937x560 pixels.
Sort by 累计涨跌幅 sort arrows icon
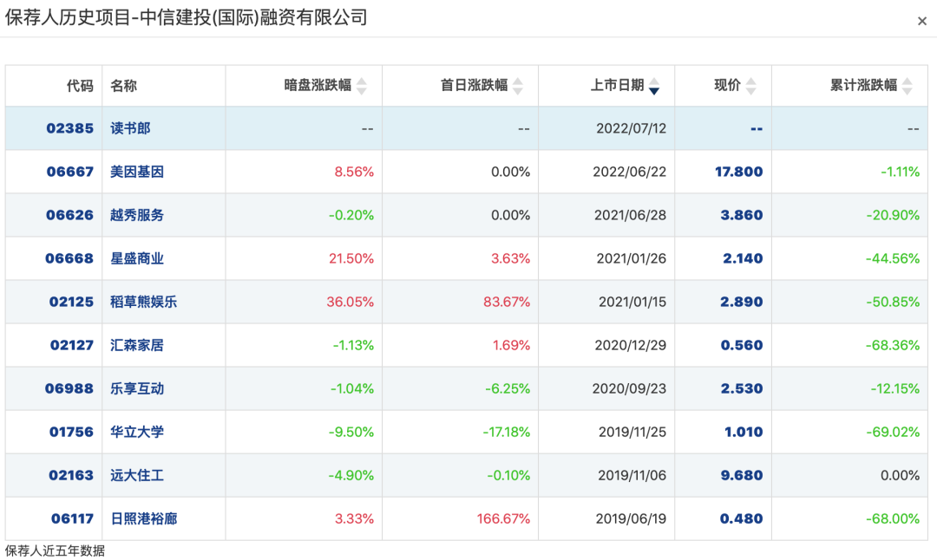click(x=908, y=86)
